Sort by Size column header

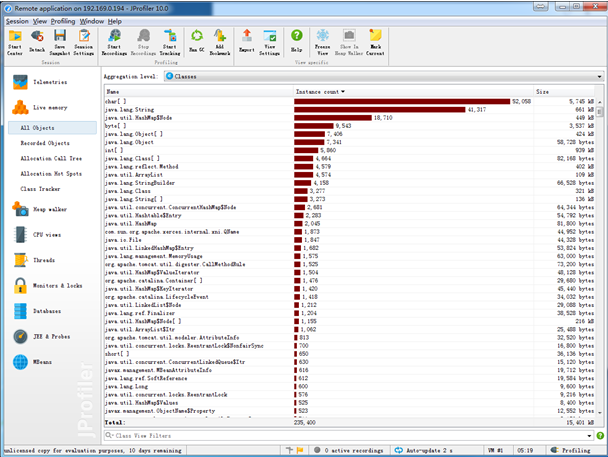[x=565, y=92]
